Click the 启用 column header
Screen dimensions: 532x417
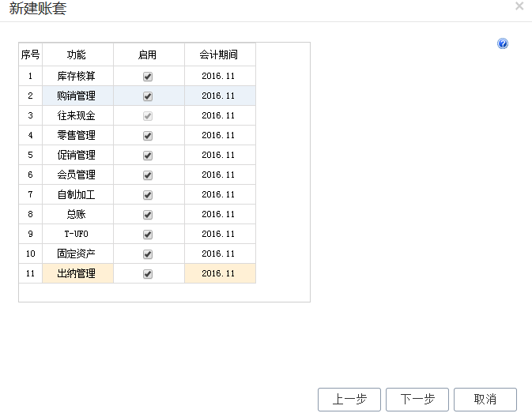148,55
